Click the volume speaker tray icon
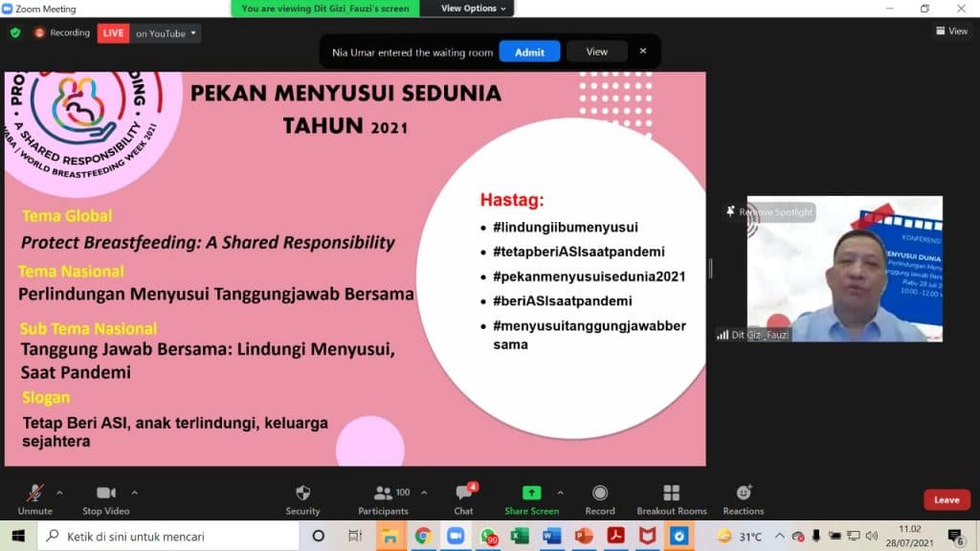This screenshot has height=551, width=980. [872, 536]
